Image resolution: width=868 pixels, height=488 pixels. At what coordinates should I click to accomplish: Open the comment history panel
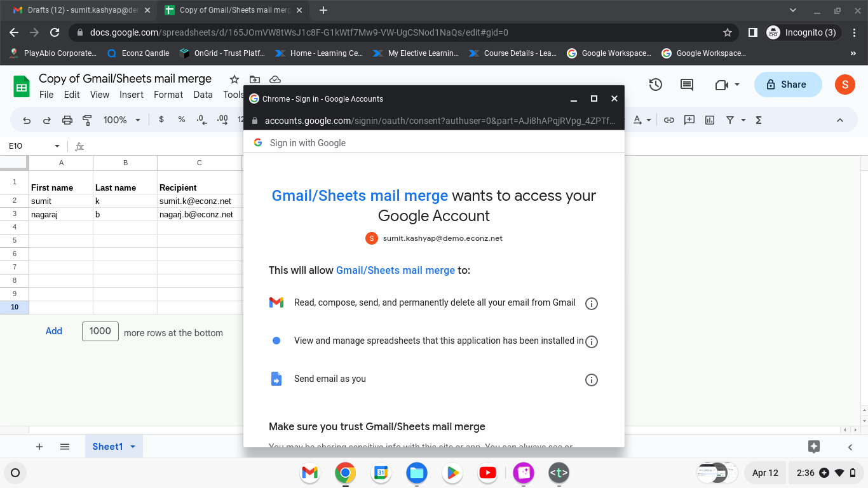[x=687, y=85]
